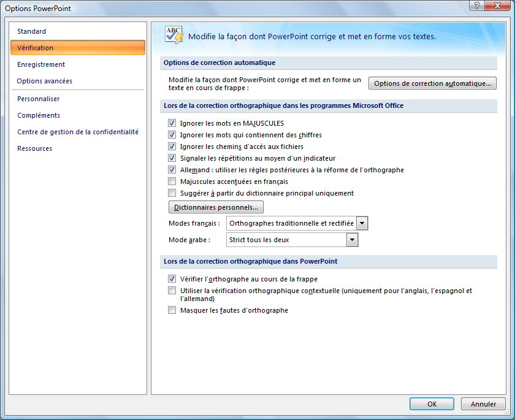This screenshot has width=515, height=420.
Task: Click the Microsoft Office spelling correction section header
Action: pyautogui.click(x=329, y=105)
